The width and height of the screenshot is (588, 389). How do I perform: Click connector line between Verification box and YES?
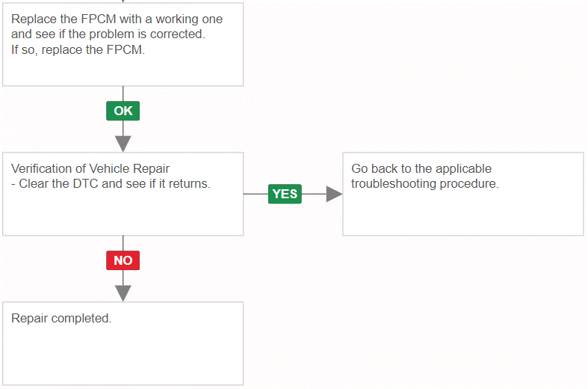tap(256, 194)
